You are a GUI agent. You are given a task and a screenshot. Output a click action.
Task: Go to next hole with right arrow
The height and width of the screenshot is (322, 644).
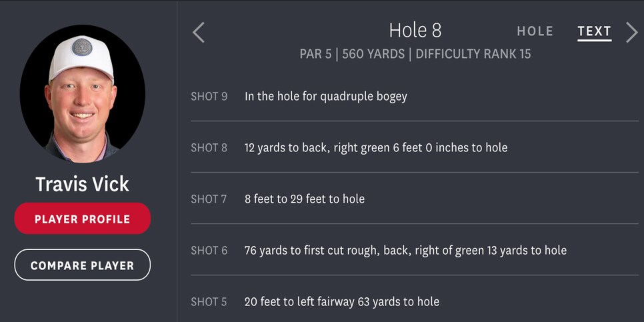(x=631, y=33)
